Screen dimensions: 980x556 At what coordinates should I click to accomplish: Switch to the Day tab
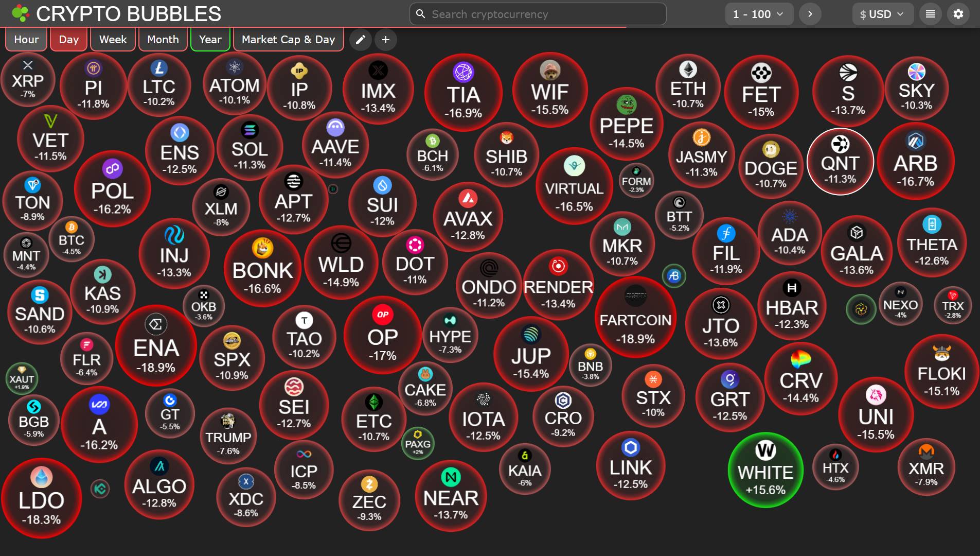[x=68, y=40]
